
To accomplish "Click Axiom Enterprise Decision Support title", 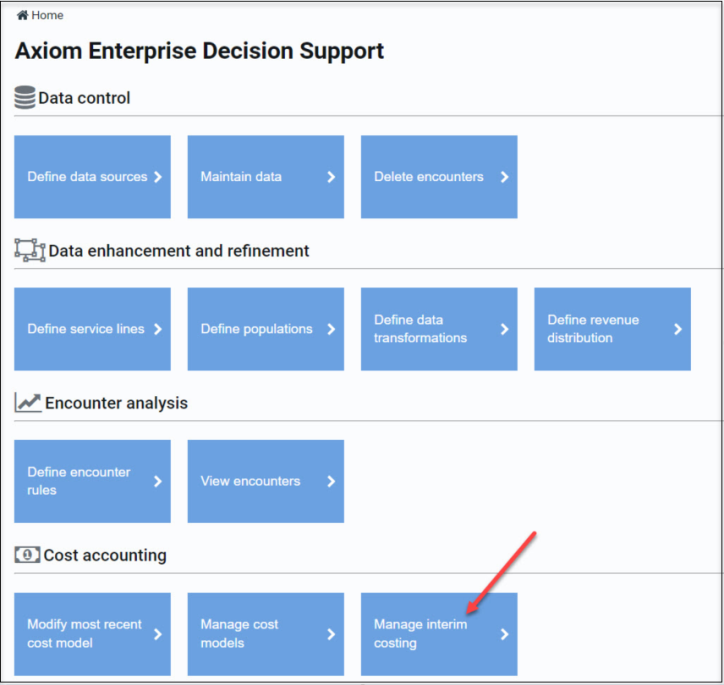I will pos(199,51).
